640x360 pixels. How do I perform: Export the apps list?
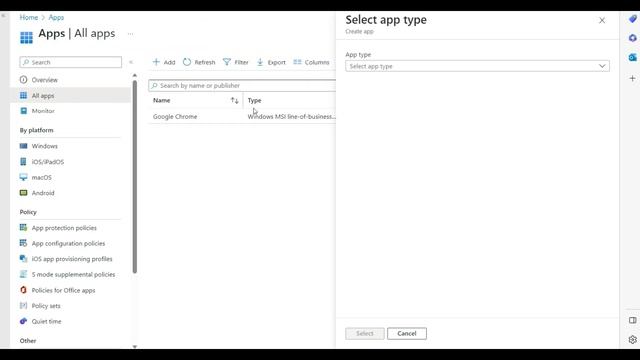click(271, 62)
